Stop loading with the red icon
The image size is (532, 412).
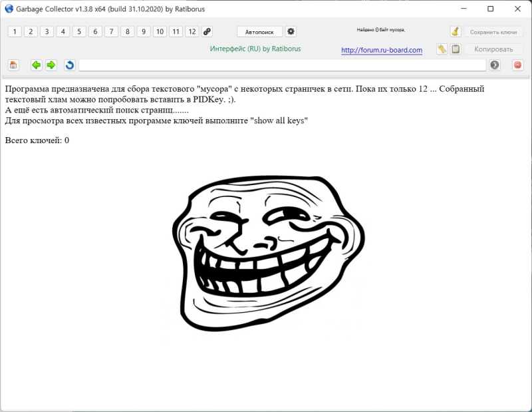(x=518, y=65)
